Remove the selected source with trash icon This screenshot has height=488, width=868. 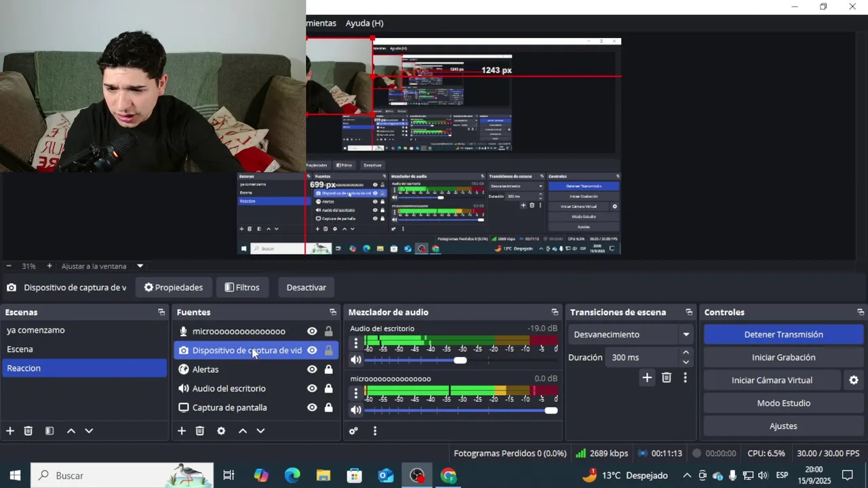coord(200,431)
